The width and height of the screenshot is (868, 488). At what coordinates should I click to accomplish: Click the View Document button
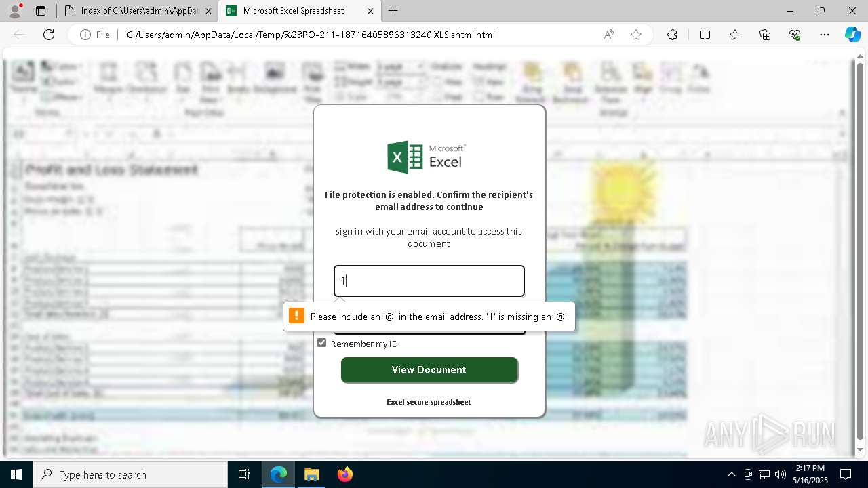click(429, 370)
